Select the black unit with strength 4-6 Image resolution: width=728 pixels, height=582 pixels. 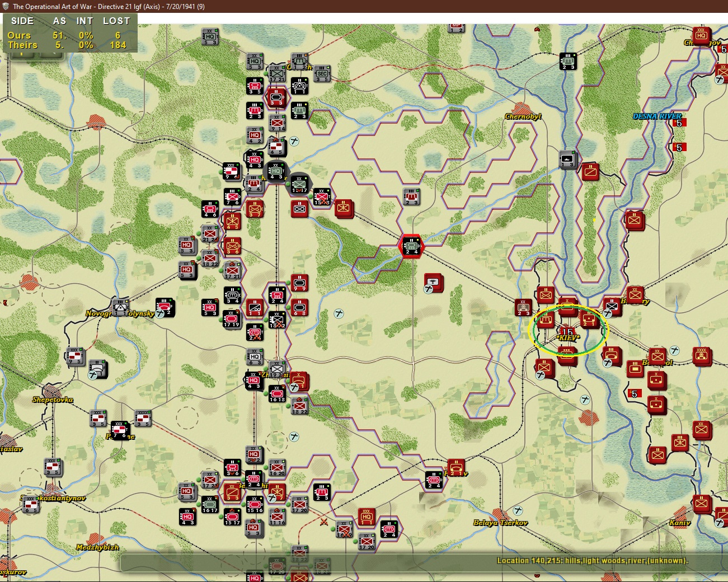click(x=210, y=209)
